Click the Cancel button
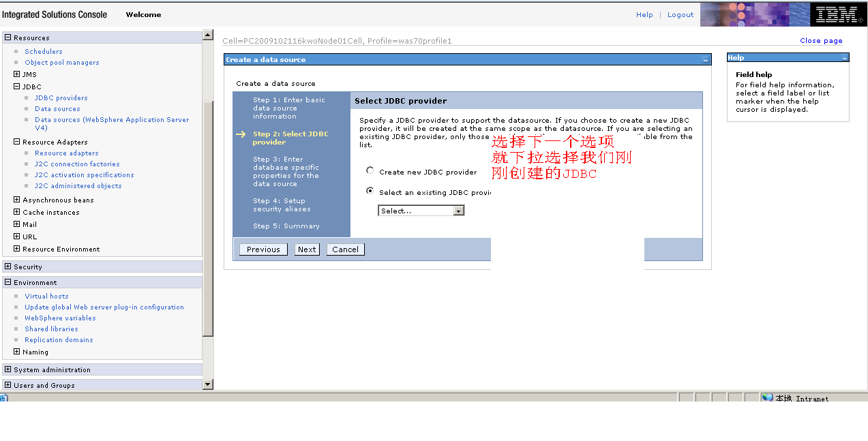Image resolution: width=868 pixels, height=441 pixels. tap(345, 249)
